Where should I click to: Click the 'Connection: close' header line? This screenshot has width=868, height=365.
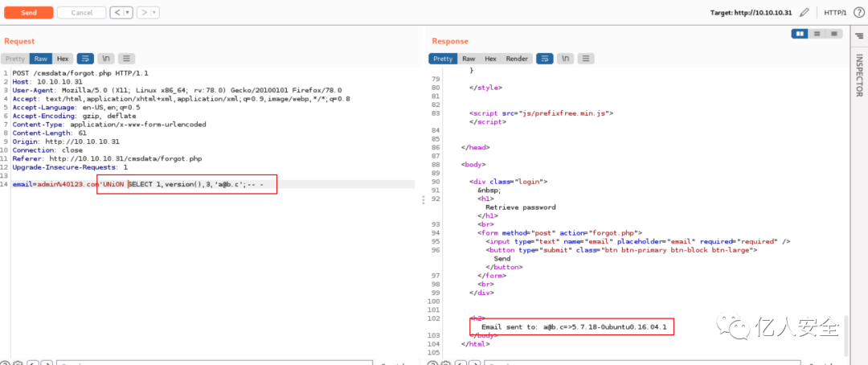[47, 150]
